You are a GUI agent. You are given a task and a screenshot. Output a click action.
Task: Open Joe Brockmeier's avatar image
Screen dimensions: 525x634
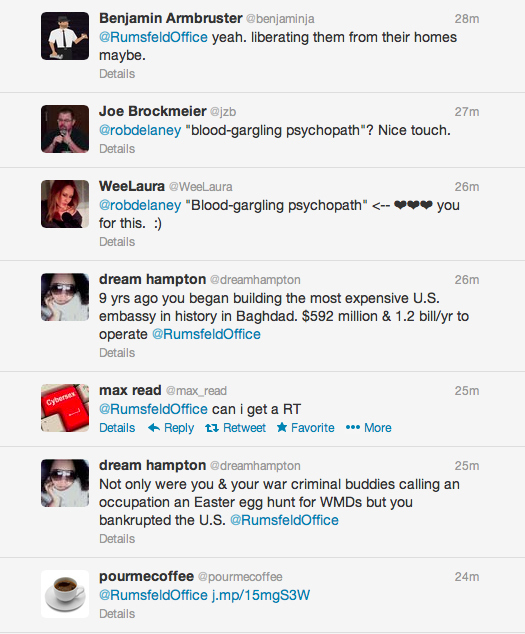coord(65,129)
